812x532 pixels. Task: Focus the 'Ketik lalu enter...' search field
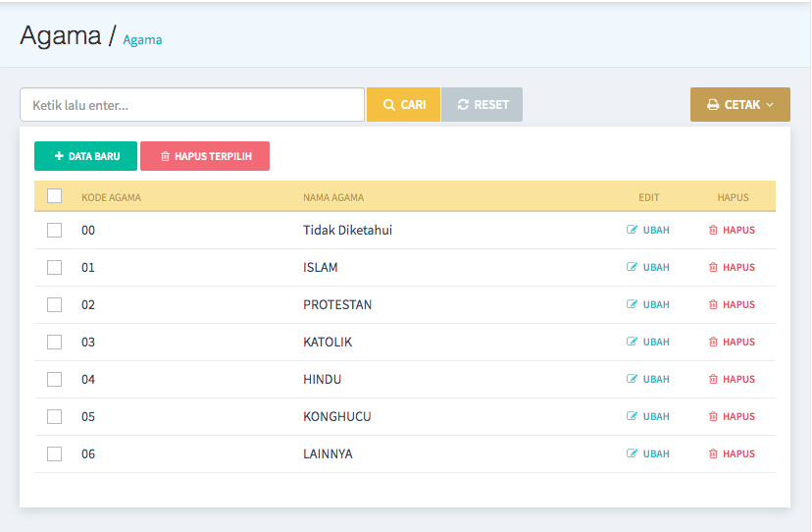pos(192,105)
